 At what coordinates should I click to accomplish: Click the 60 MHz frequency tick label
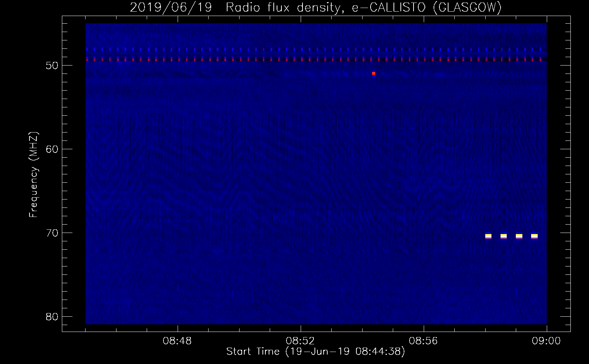[52, 149]
